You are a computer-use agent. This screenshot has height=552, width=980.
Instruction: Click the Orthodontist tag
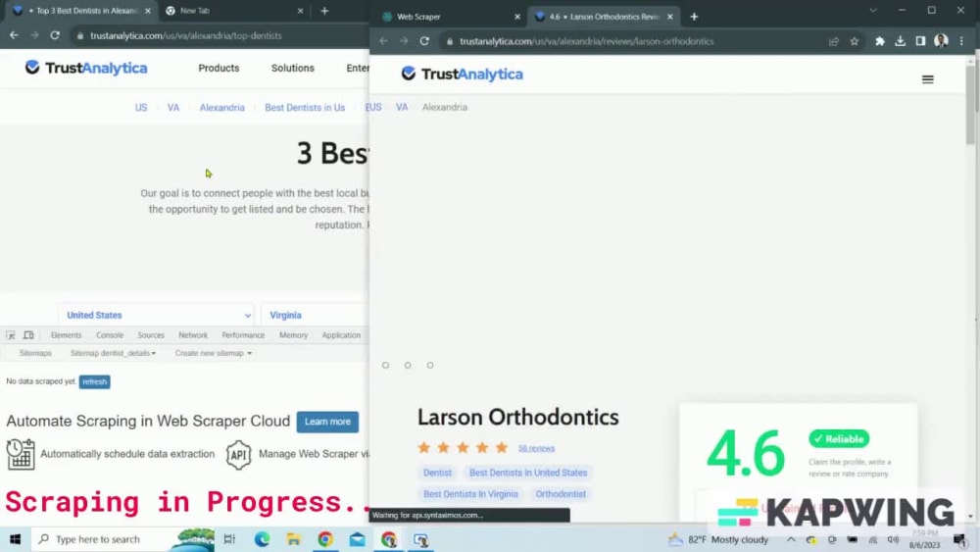click(561, 494)
